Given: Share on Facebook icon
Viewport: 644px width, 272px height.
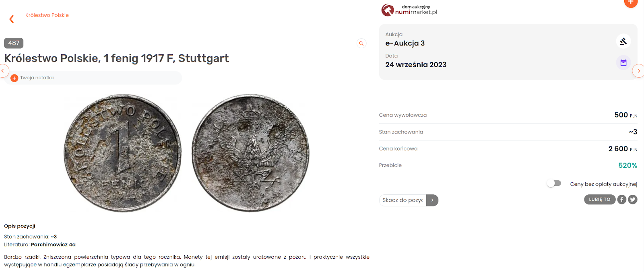Looking at the screenshot, I should click(x=622, y=200).
